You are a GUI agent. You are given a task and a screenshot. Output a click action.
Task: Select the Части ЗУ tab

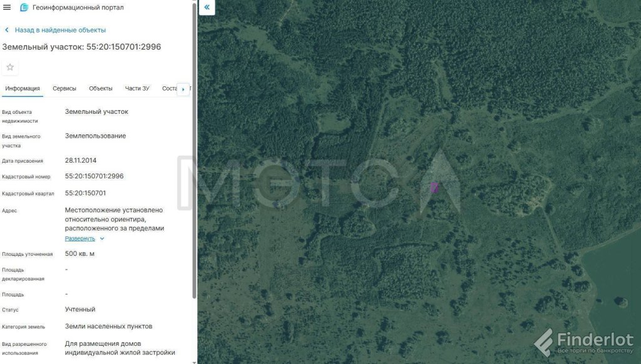(137, 89)
